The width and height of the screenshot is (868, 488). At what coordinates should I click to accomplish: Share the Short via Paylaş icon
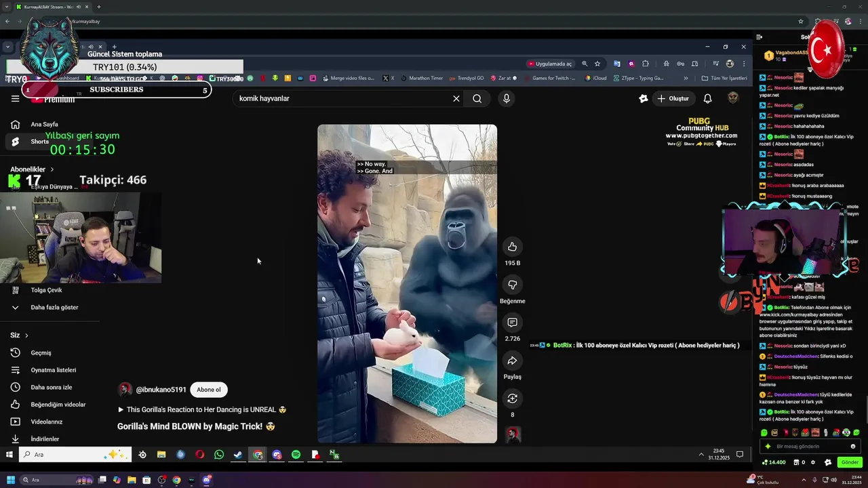click(x=512, y=361)
